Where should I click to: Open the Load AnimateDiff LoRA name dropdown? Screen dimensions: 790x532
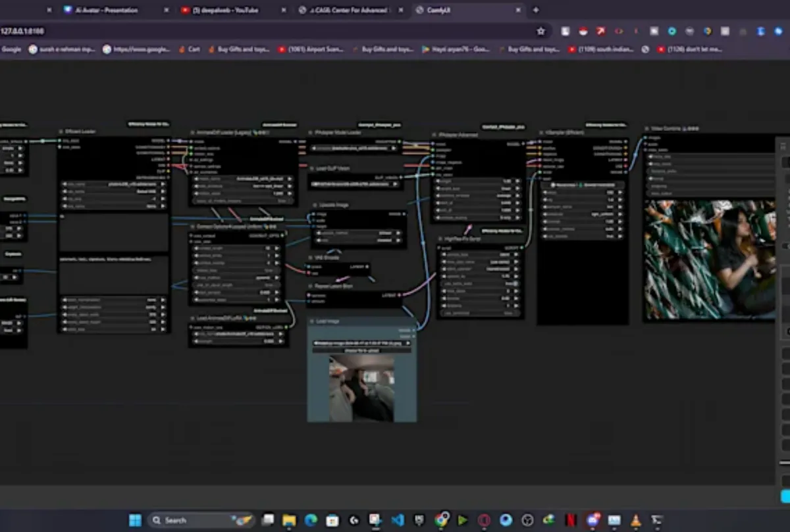(x=238, y=334)
